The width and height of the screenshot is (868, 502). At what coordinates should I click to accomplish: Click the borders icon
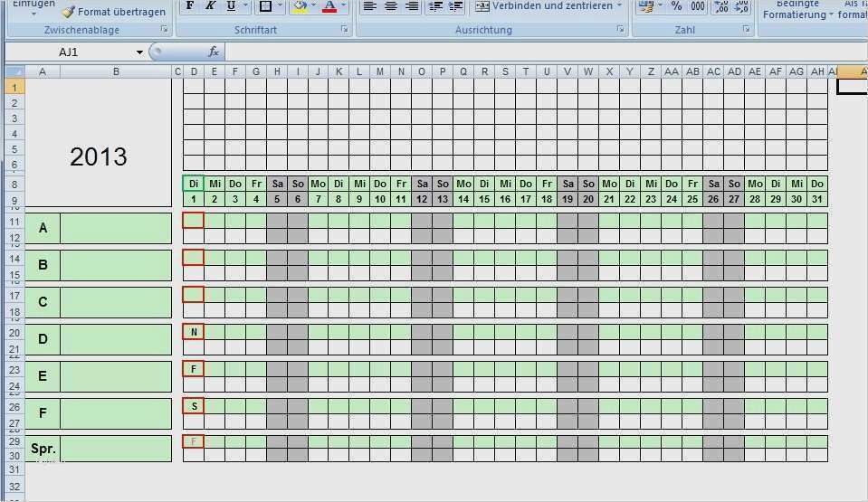coord(264,6)
